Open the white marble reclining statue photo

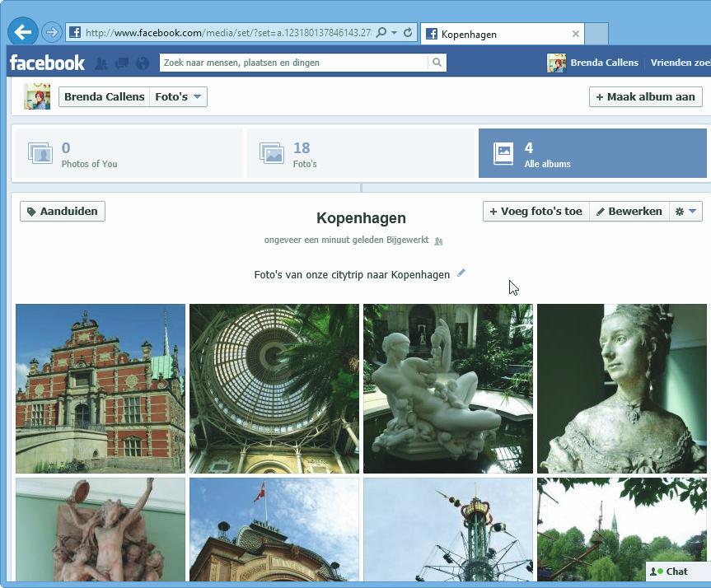(x=448, y=389)
